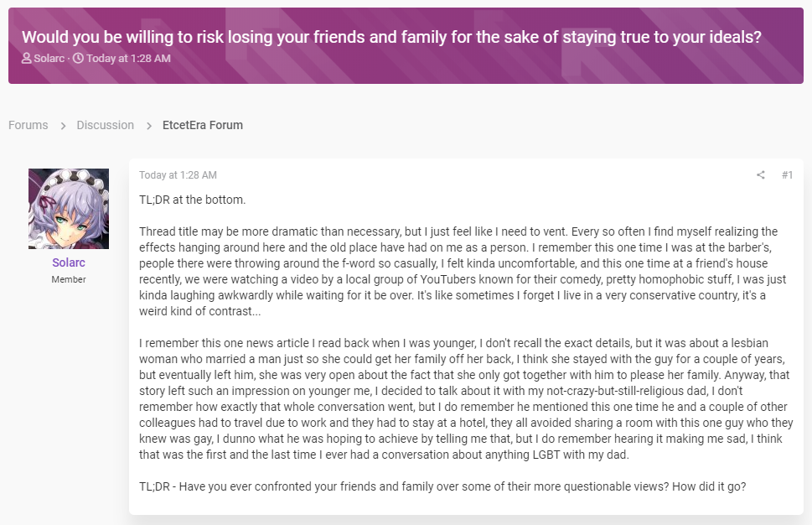The image size is (812, 525).
Task: Click the paragraph starting 'I remember this one news article'
Action: click(x=466, y=398)
